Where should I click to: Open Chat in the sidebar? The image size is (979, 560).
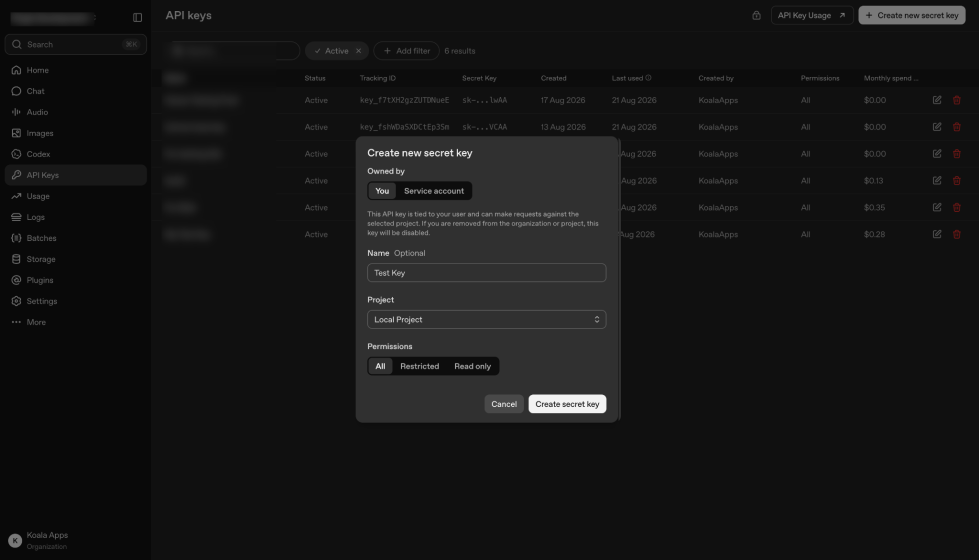coord(76,91)
